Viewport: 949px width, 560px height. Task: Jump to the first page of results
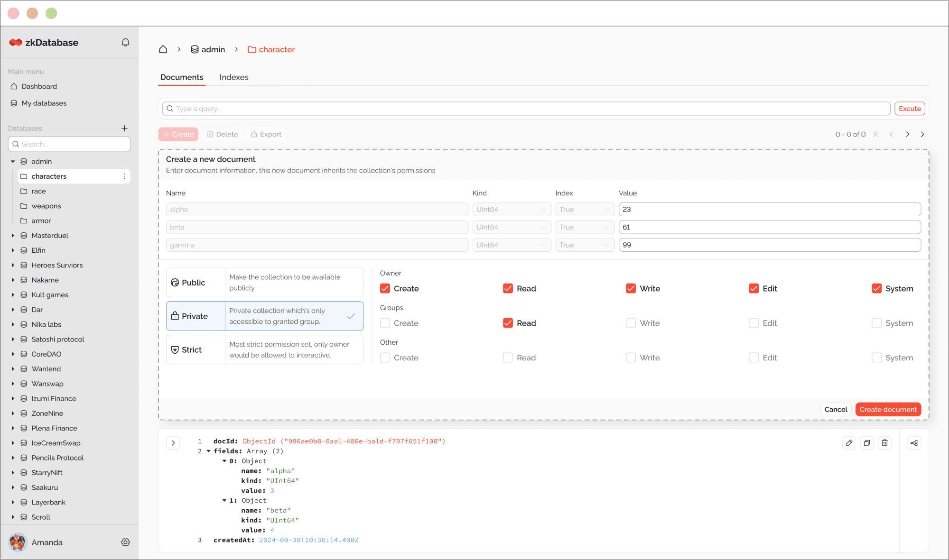(876, 135)
